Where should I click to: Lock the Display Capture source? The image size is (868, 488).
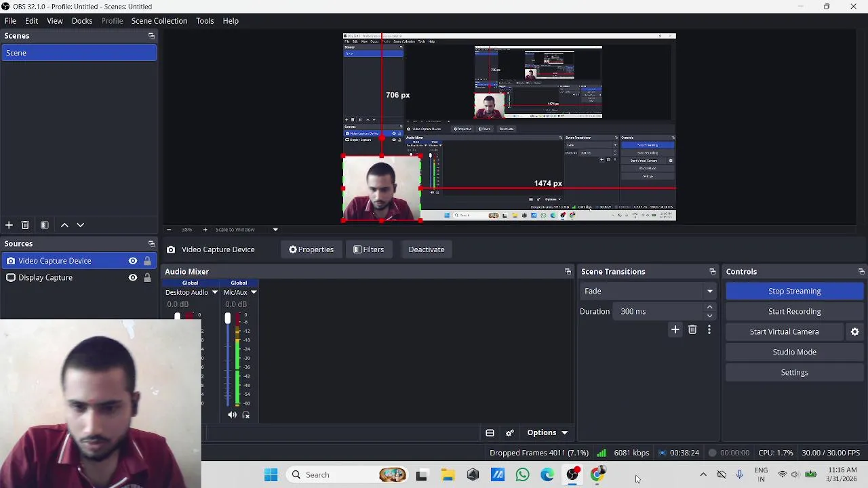147,278
